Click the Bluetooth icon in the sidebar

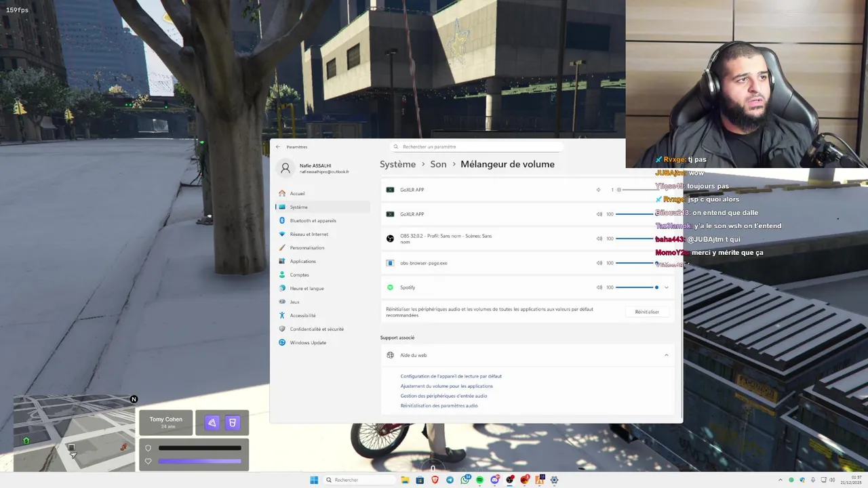pos(282,220)
